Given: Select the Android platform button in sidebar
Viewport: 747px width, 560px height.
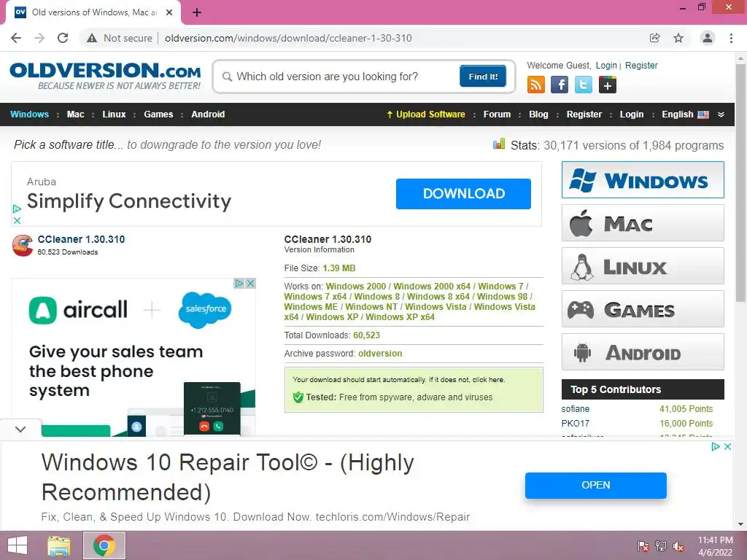Looking at the screenshot, I should pyautogui.click(x=643, y=352).
